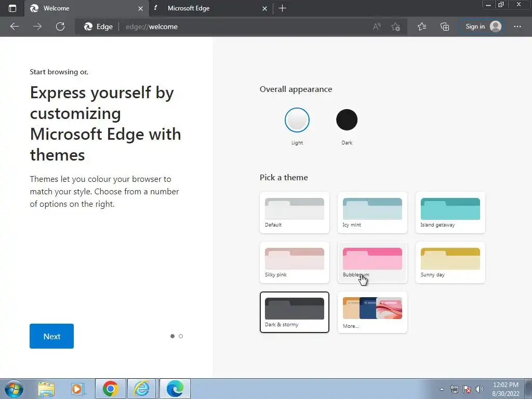This screenshot has width=532, height=399.
Task: Choose the Silky pink theme
Action: (x=295, y=262)
